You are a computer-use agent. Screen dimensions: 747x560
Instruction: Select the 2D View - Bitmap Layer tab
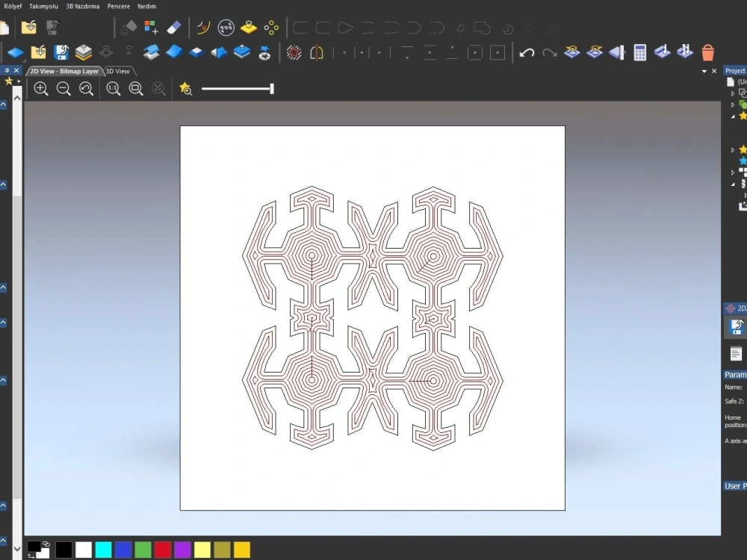click(64, 71)
